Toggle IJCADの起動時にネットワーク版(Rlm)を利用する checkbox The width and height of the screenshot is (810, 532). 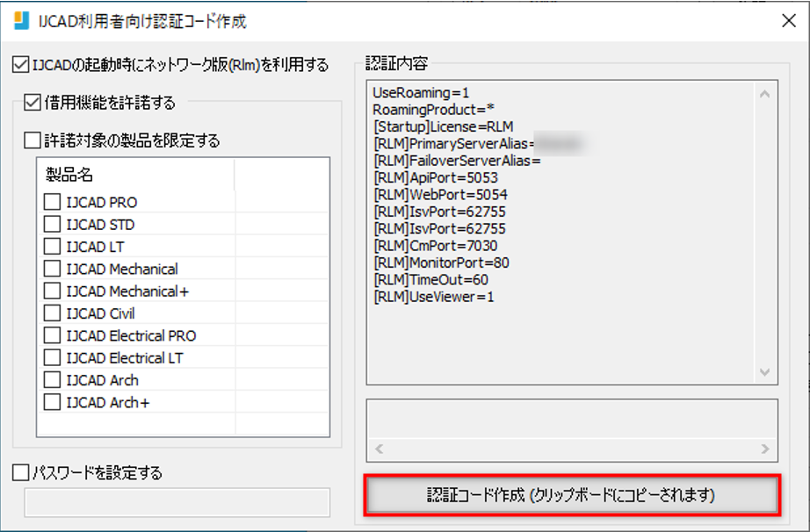21,65
